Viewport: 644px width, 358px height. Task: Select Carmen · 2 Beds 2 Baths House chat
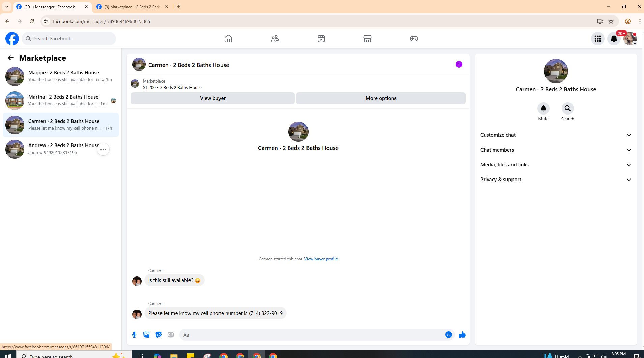pos(61,125)
